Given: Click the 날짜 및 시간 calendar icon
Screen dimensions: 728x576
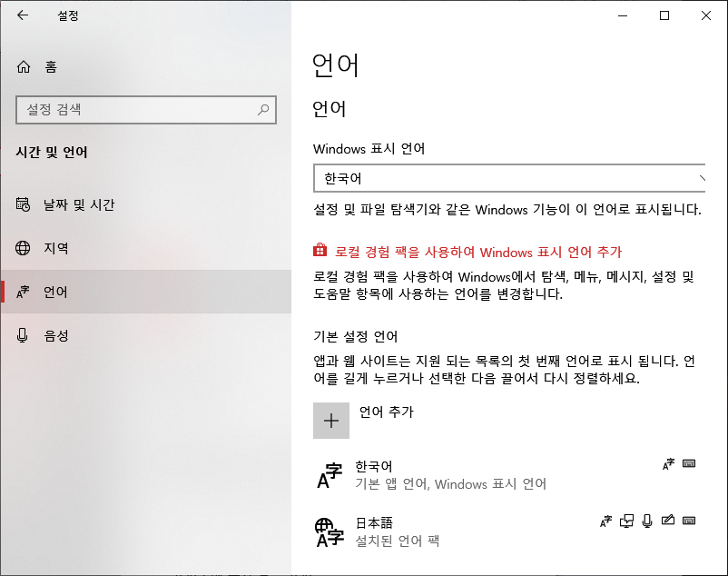Looking at the screenshot, I should (23, 204).
